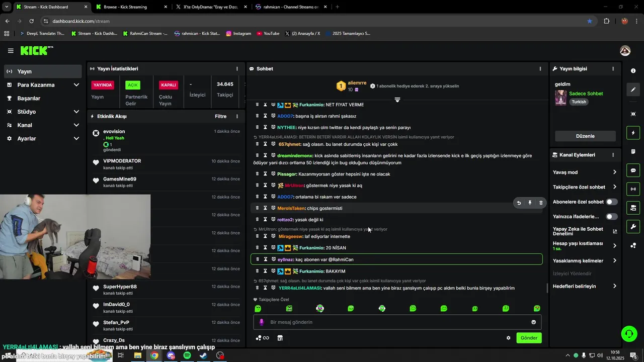Toggle Abonelere özel sohbet switch
The width and height of the screenshot is (644, 362).
pyautogui.click(x=611, y=202)
